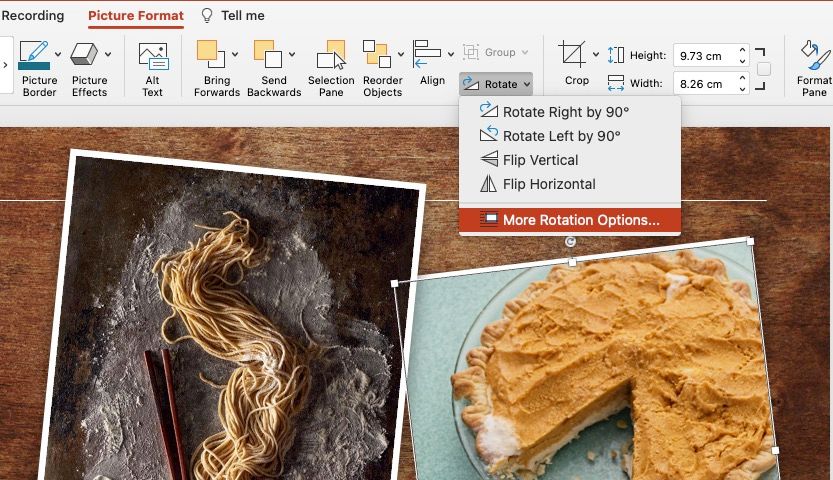Click the Picture Border pen icon

pos(34,55)
